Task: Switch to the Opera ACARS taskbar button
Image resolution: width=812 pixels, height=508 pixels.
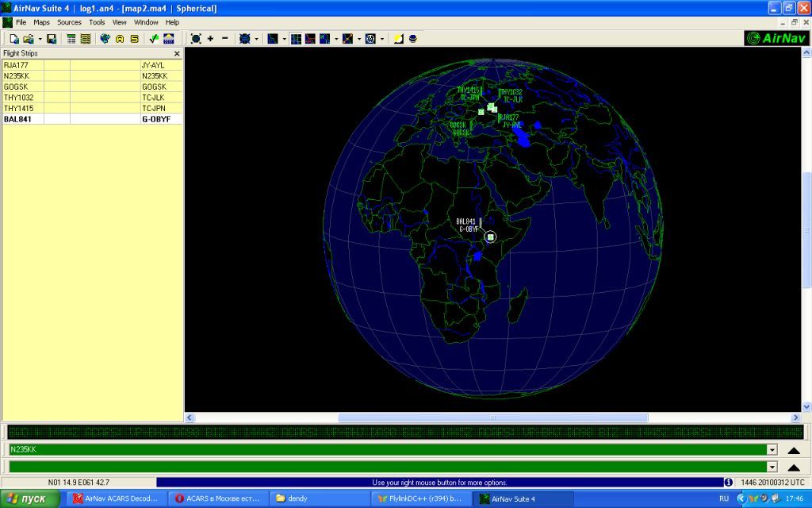Action: (x=218, y=498)
